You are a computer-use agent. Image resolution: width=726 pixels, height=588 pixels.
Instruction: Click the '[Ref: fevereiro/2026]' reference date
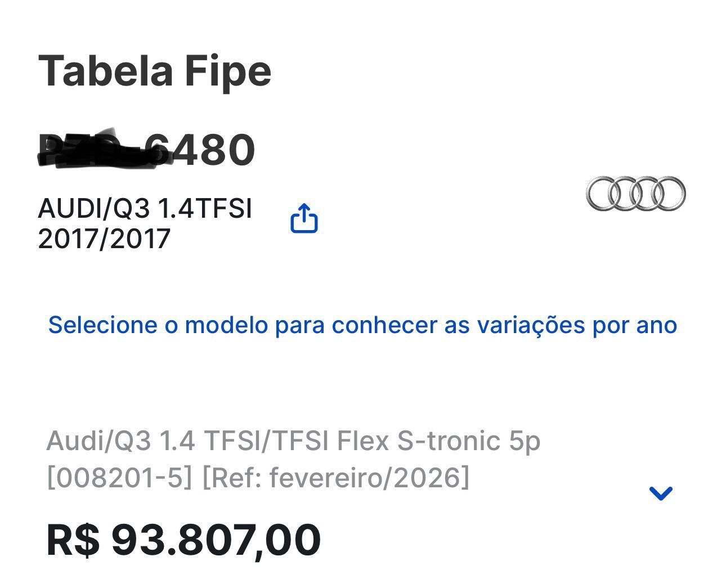(x=335, y=478)
